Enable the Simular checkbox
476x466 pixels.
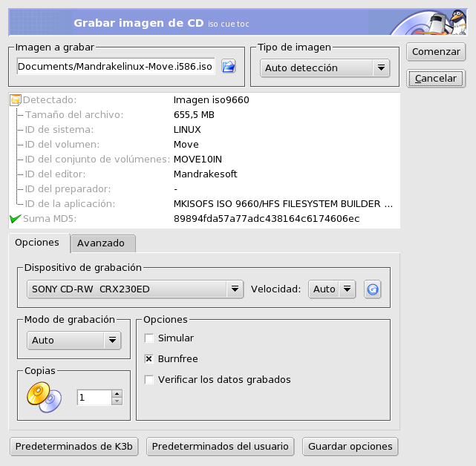149,338
